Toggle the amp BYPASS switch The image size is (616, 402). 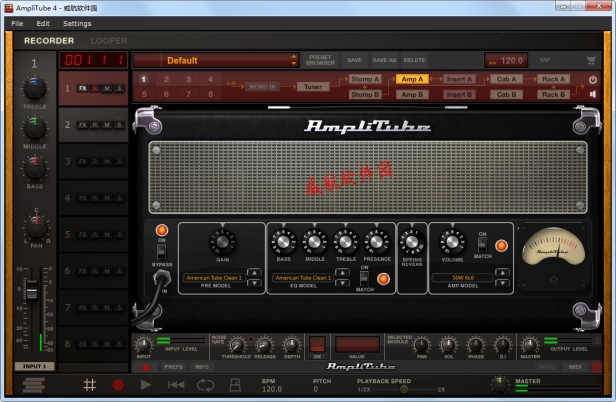(x=161, y=252)
